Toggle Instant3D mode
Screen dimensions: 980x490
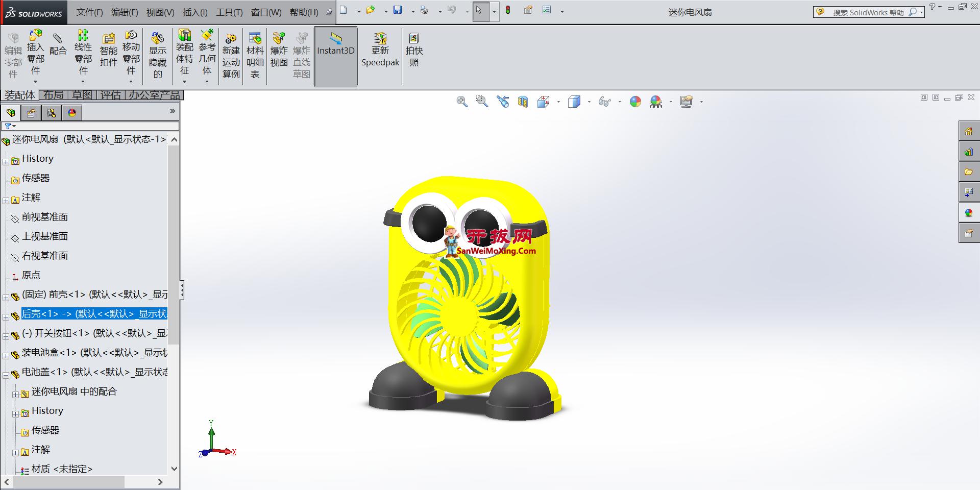coord(335,56)
